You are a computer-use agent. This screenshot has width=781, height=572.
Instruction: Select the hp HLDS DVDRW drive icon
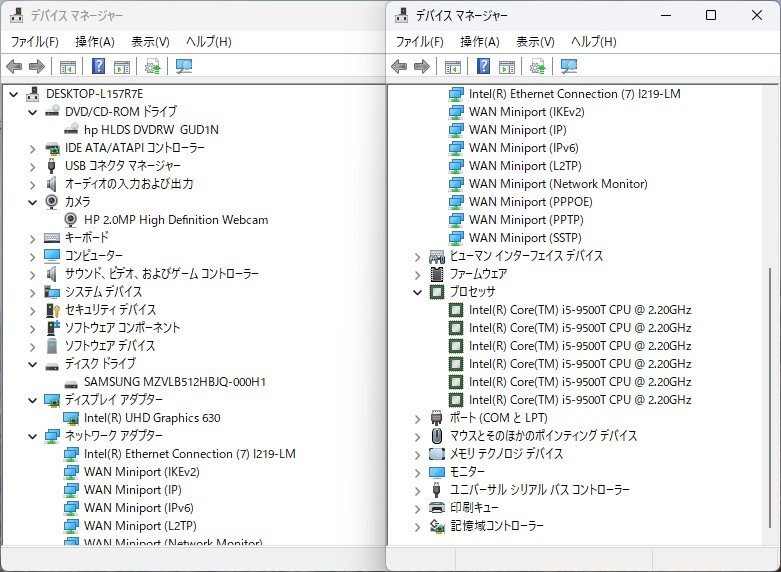(x=71, y=129)
